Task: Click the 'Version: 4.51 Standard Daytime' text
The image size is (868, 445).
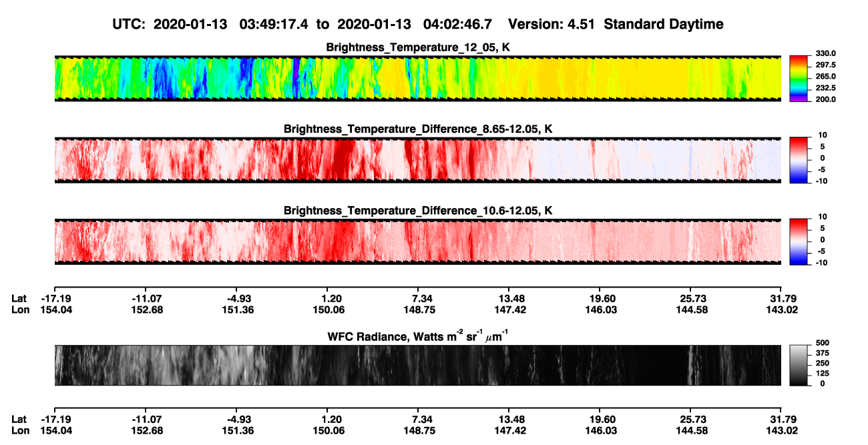Action: 616,24
